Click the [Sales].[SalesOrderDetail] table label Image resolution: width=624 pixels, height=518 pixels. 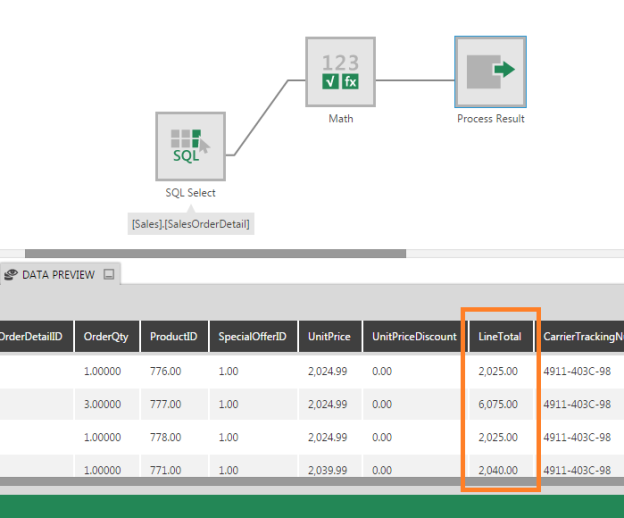point(190,224)
